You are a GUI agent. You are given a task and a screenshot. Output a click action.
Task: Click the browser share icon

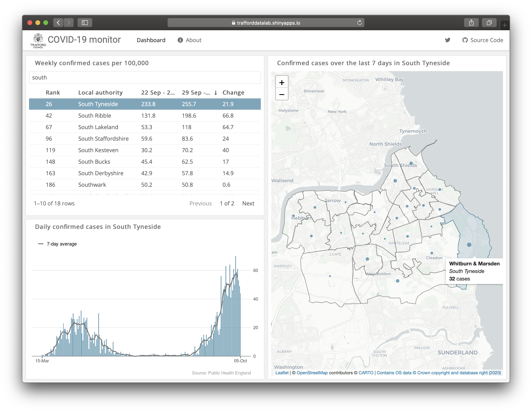pyautogui.click(x=471, y=23)
